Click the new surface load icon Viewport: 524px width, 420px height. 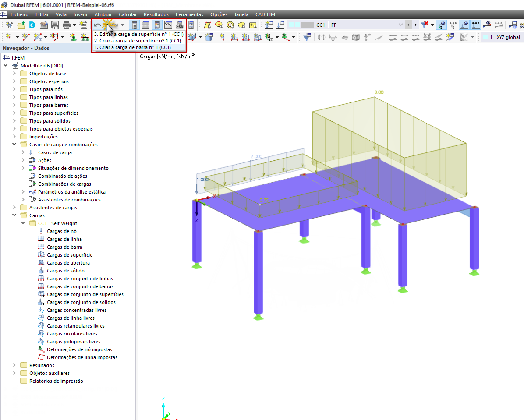click(257, 37)
